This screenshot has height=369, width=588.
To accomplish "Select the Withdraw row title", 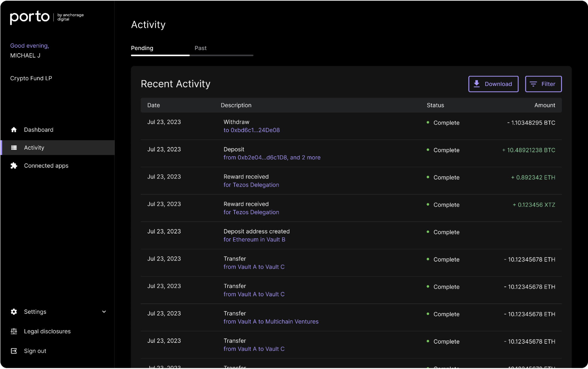I will tap(236, 122).
